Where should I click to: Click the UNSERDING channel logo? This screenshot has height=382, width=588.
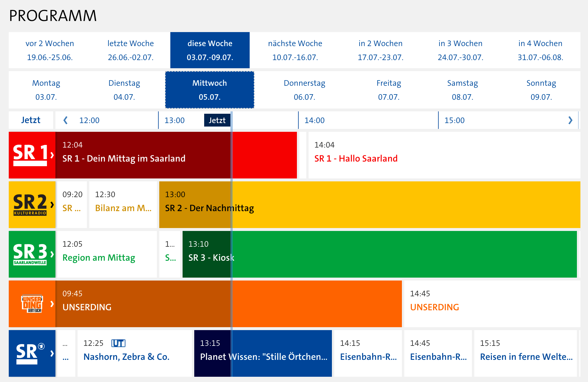32,304
